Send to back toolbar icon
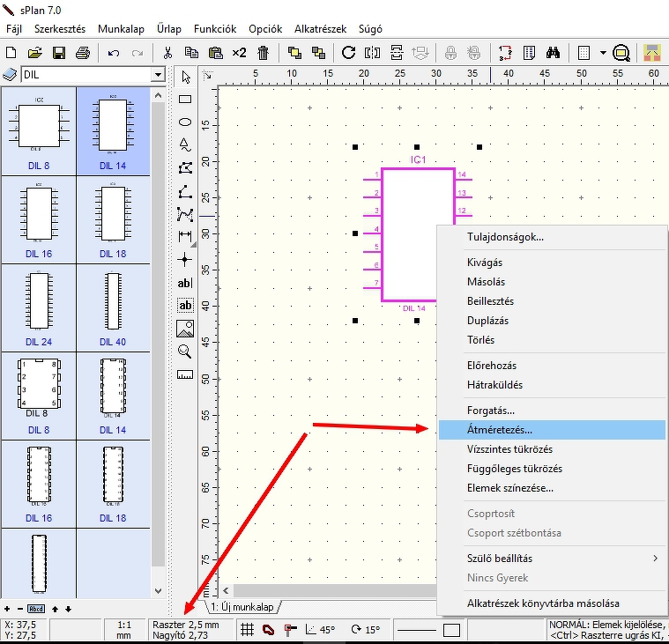 (x=318, y=53)
